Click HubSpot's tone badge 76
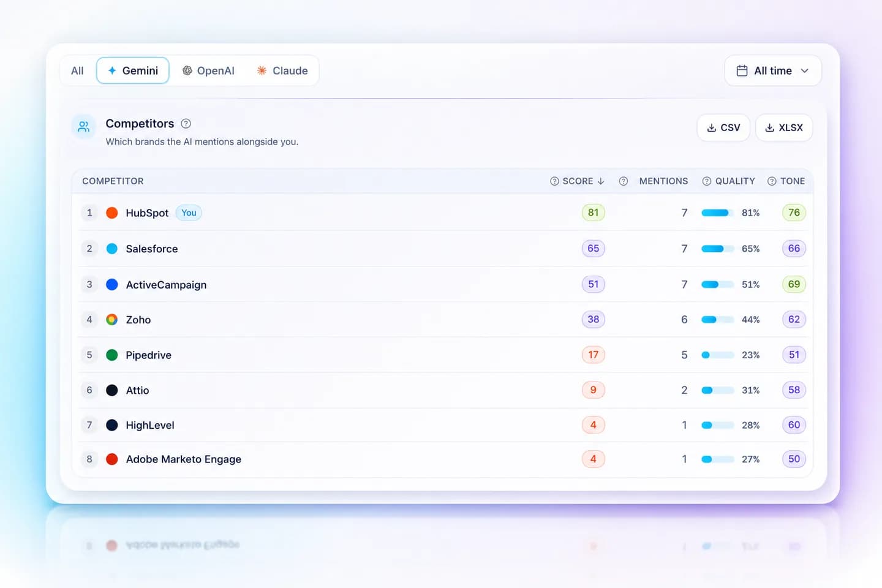The image size is (882, 588). pos(794,213)
